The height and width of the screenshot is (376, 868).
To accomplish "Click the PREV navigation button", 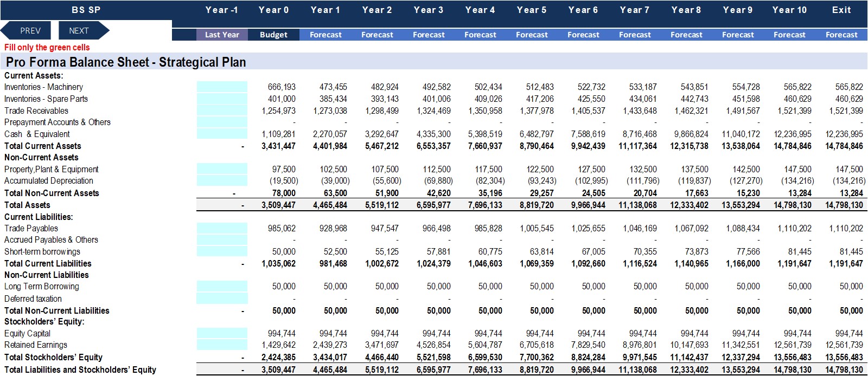I will 27,31.
